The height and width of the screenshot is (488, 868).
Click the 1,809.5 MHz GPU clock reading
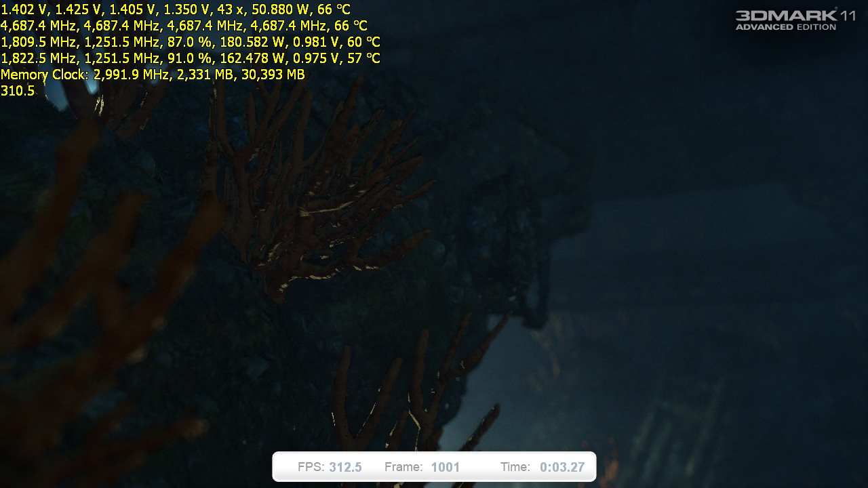point(39,42)
